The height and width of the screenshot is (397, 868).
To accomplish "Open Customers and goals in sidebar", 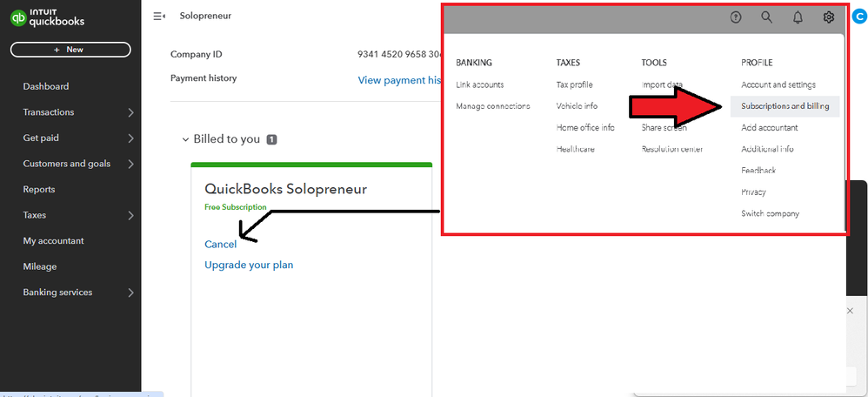I will tap(66, 164).
